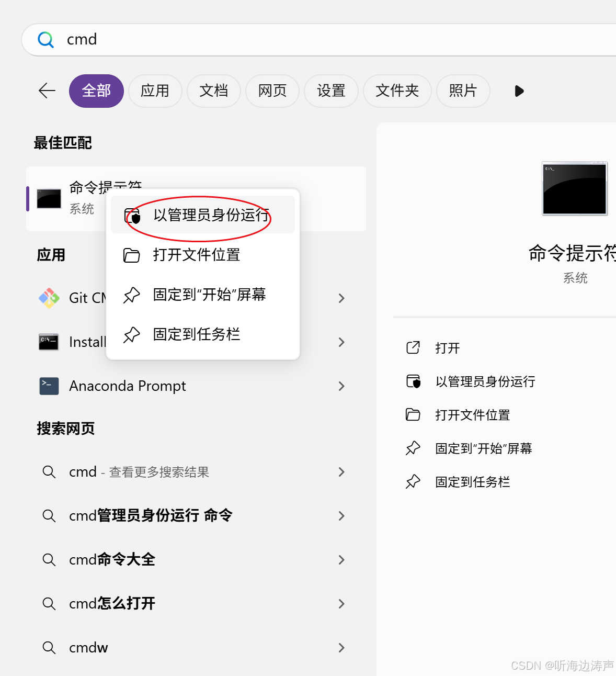Click pin icon beside context menu 固定到任务栏
Screen dimensions: 616x676
pyautogui.click(x=131, y=335)
